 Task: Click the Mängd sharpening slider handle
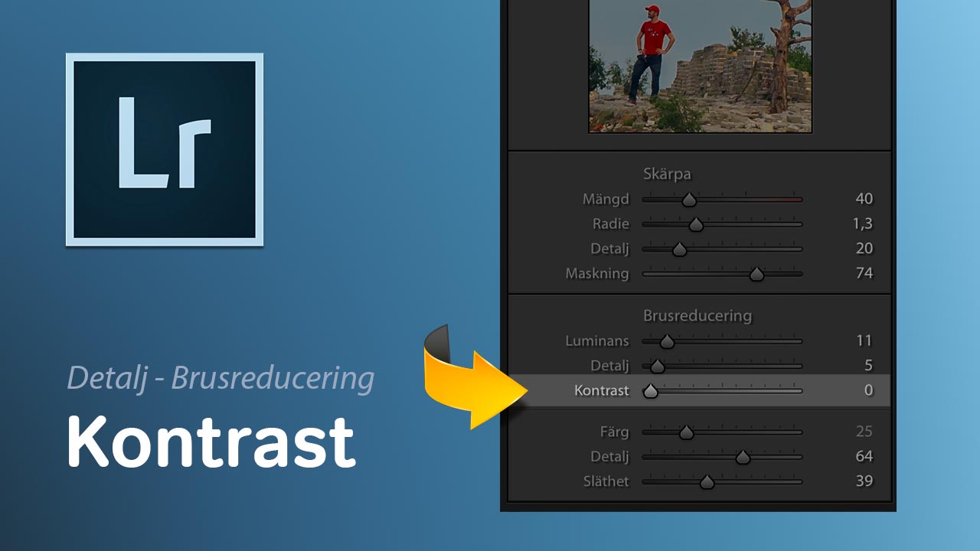(x=689, y=200)
